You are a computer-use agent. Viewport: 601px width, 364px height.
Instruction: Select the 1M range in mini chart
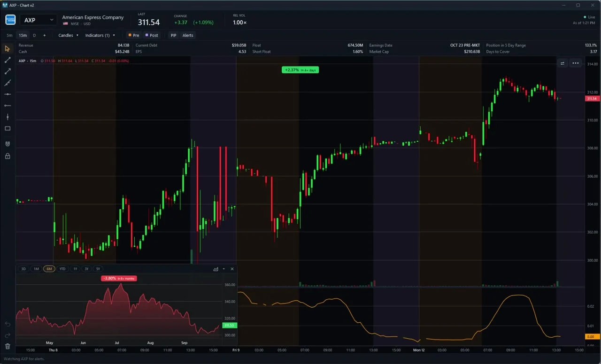pyautogui.click(x=36, y=269)
